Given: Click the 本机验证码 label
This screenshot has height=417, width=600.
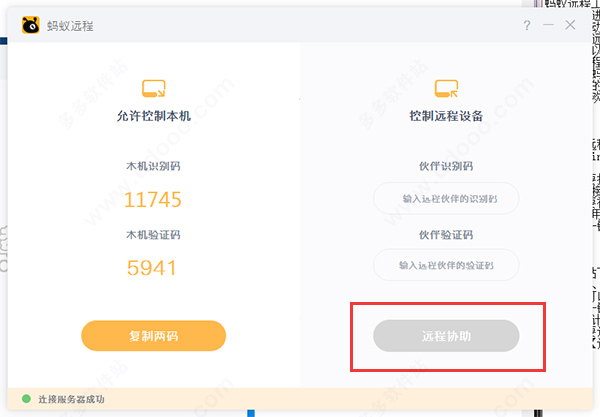Looking at the screenshot, I should 153,235.
